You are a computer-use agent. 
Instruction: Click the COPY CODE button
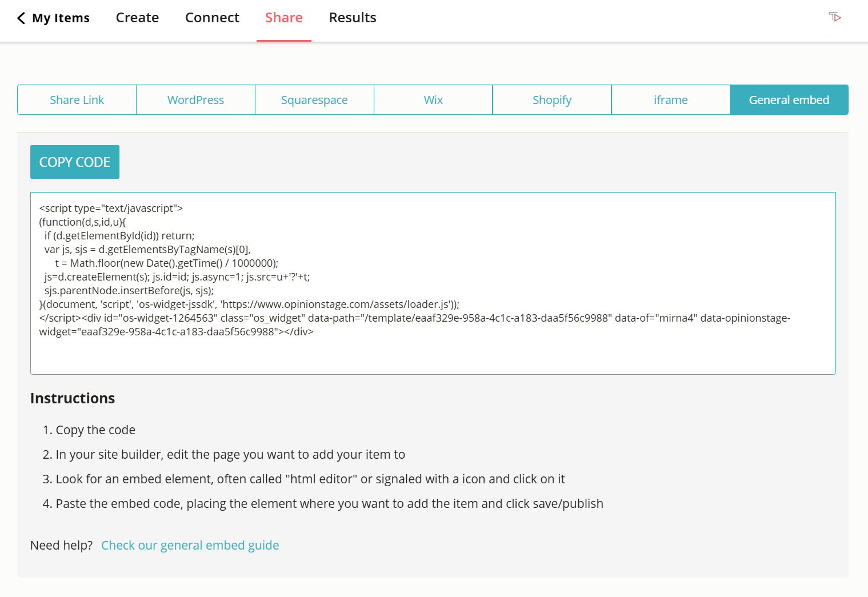(74, 162)
